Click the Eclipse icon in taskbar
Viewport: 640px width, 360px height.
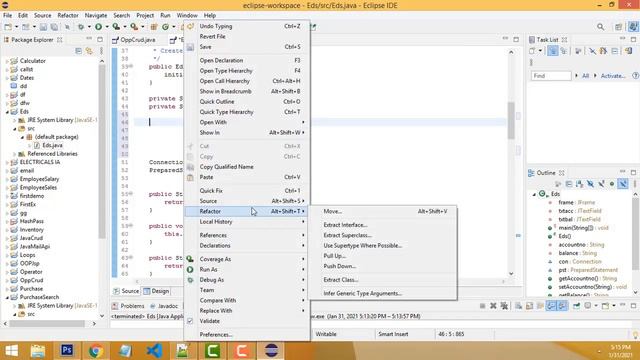click(271, 350)
